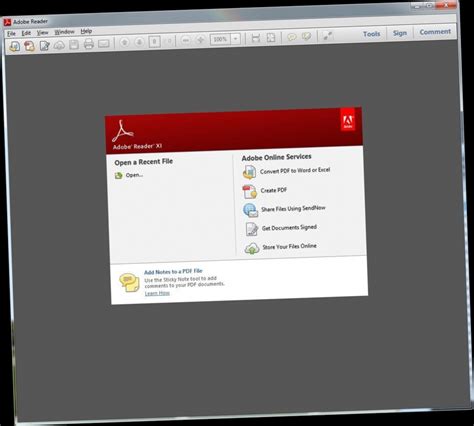474x426 pixels.
Task: Click the Print toolbar icon
Action: [89, 44]
